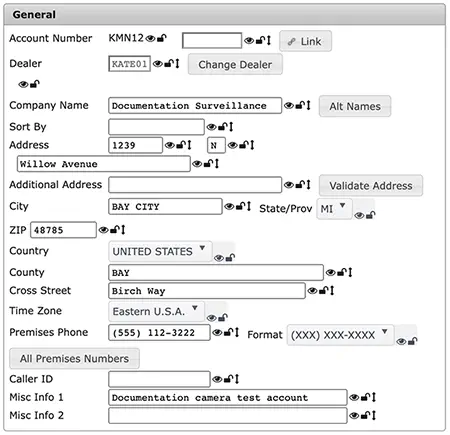Image resolution: width=450 pixels, height=435 pixels.
Task: Click the lock icon beside Misc Info 2
Action: [366, 415]
